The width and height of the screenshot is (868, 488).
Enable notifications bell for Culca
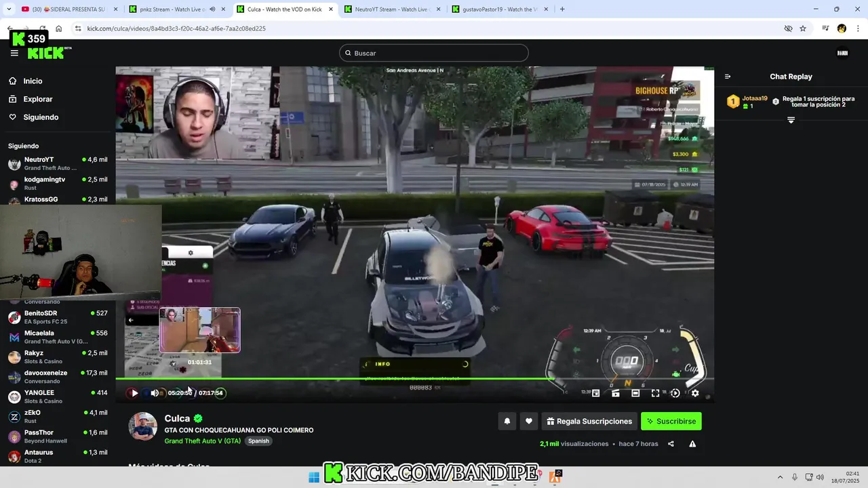[x=507, y=421]
